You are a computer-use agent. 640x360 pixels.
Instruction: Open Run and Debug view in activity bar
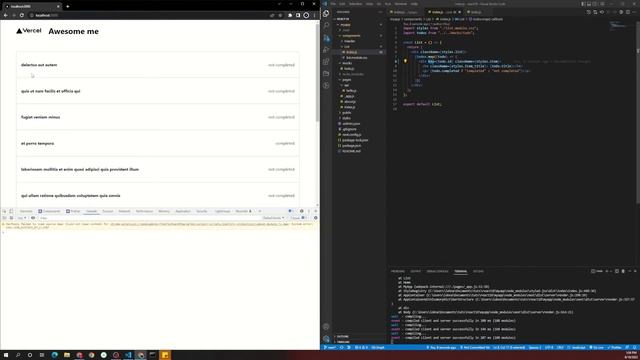326,50
